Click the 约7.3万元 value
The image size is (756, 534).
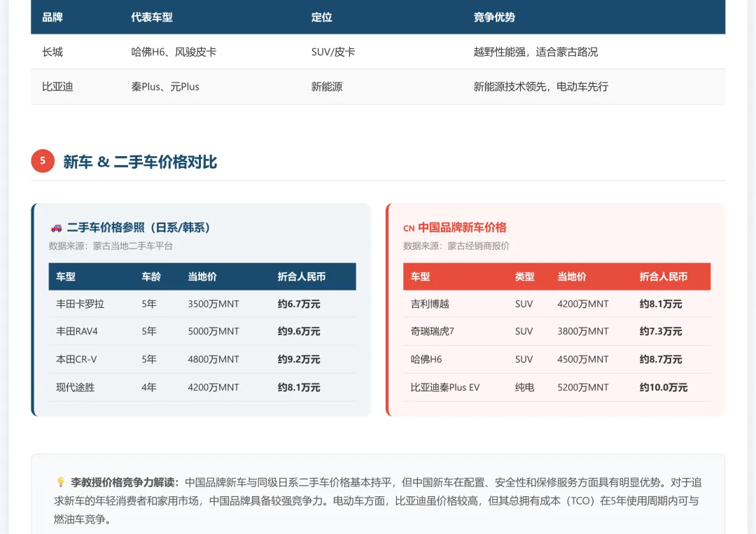(x=661, y=332)
